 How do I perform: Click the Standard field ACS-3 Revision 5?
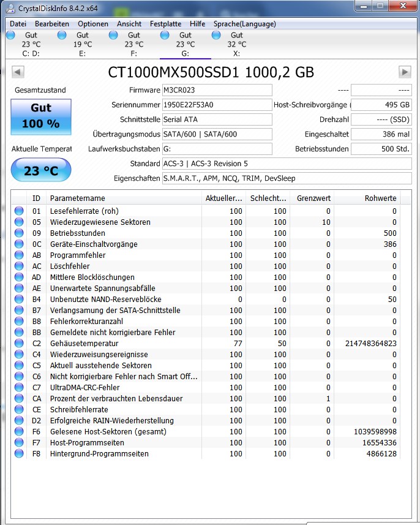pyautogui.click(x=287, y=164)
